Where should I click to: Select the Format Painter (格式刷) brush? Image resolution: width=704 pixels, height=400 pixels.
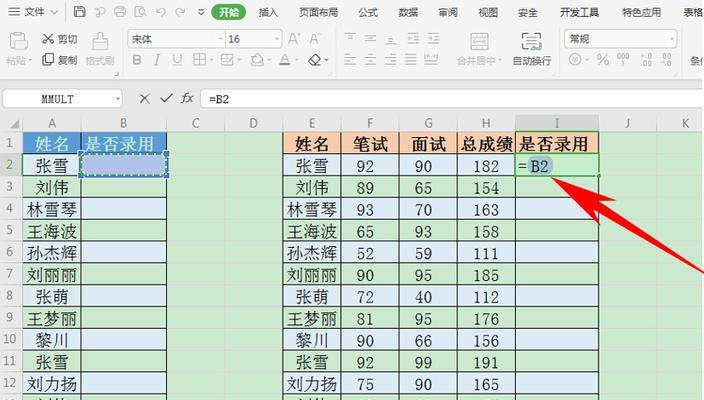(x=100, y=49)
